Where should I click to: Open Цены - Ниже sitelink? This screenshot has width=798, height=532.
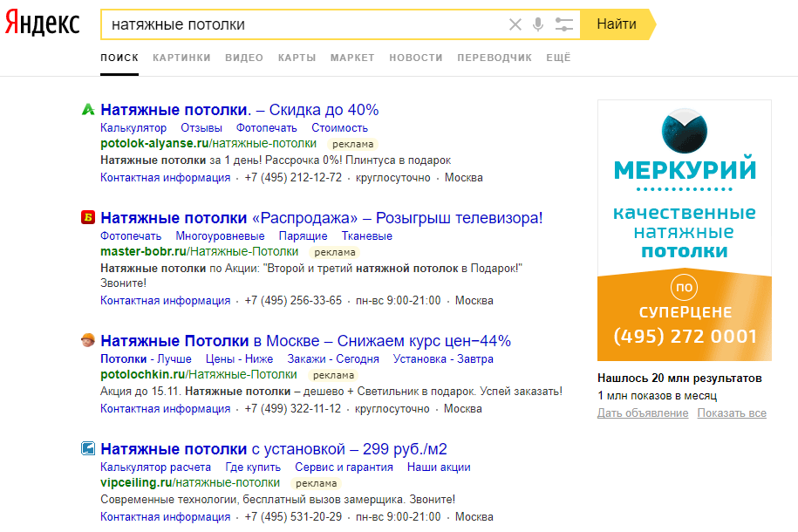239,359
